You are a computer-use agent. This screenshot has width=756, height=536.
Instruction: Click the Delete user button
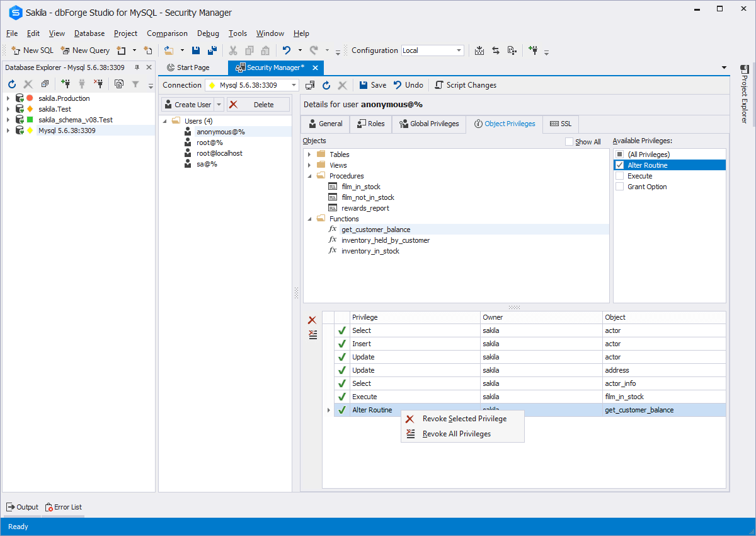(x=258, y=105)
